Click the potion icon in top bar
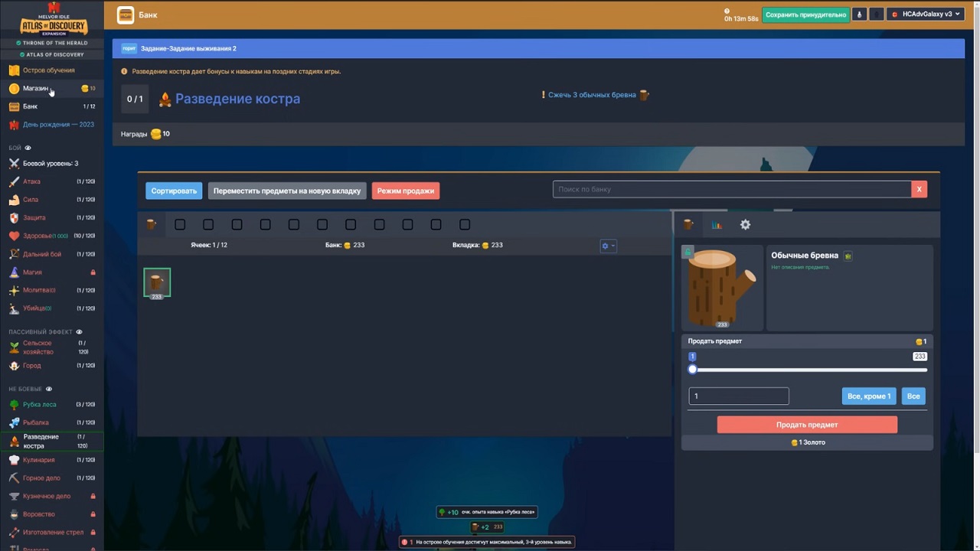This screenshot has width=980, height=551. coord(859,15)
